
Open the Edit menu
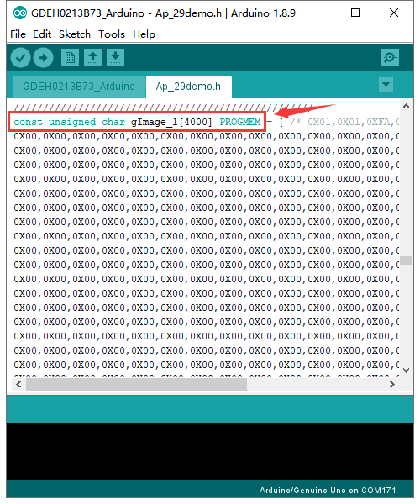point(42,34)
